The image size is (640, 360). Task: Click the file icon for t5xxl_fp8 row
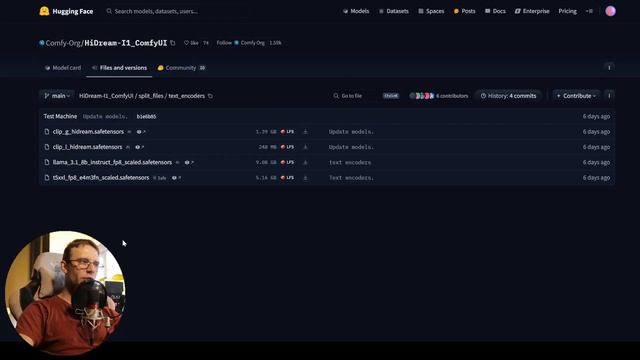click(47, 178)
